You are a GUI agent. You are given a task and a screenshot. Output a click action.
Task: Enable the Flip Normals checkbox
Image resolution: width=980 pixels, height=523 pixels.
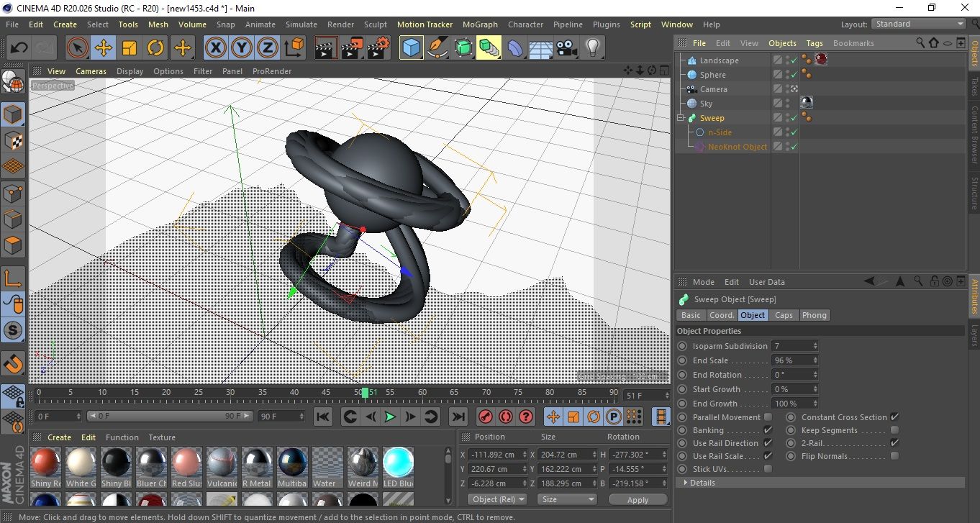tap(894, 456)
